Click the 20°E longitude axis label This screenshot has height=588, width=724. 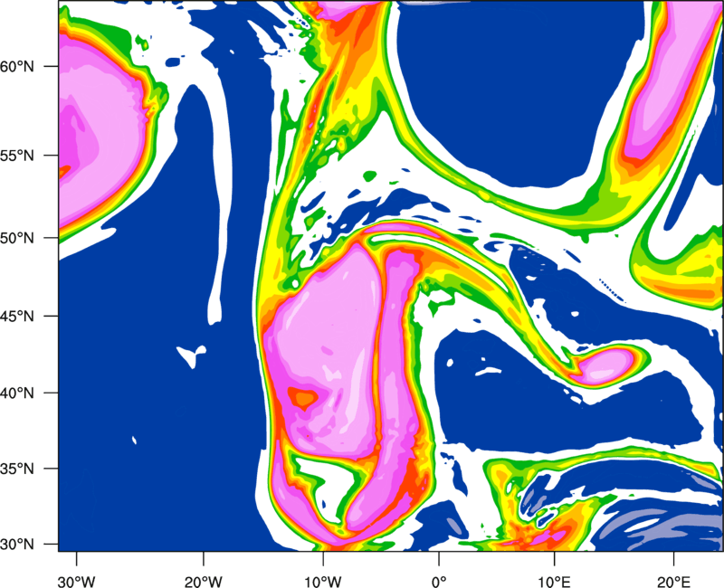click(x=673, y=582)
